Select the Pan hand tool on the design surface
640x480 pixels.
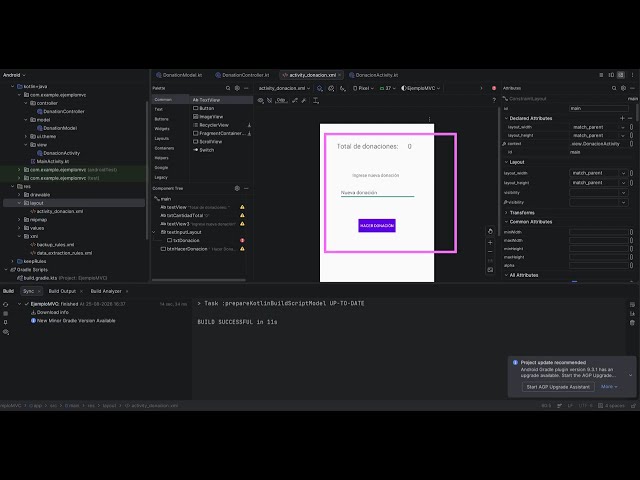tap(490, 231)
